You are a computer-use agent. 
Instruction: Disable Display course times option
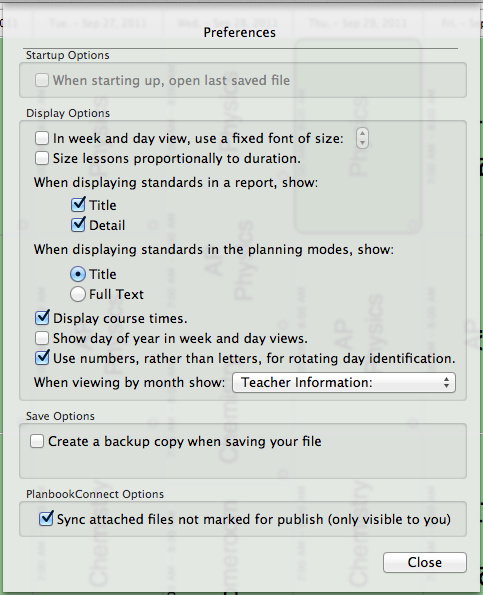[x=42, y=318]
